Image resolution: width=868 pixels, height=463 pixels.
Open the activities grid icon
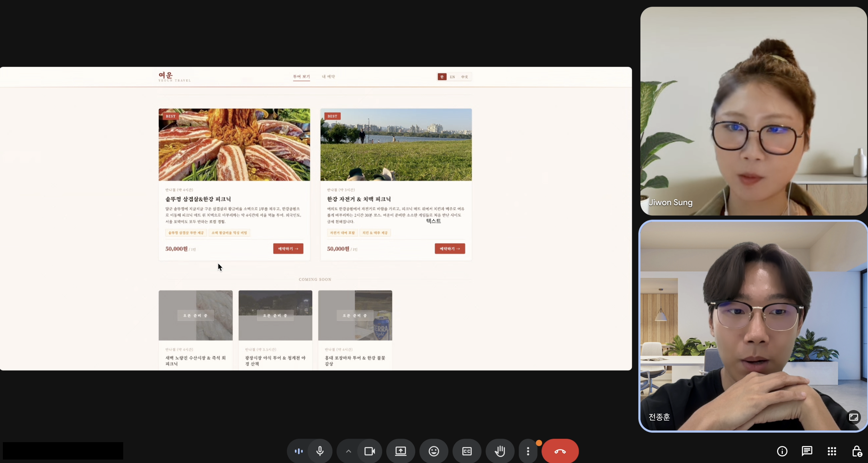click(x=832, y=451)
